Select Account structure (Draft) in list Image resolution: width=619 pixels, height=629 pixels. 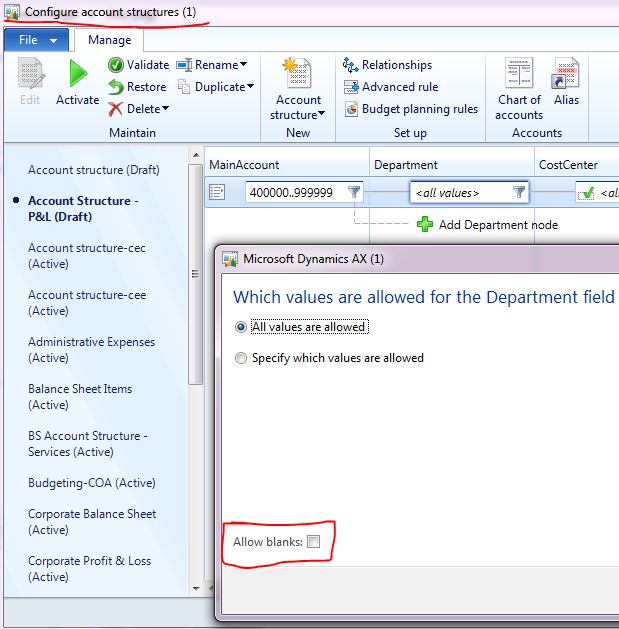point(94,170)
